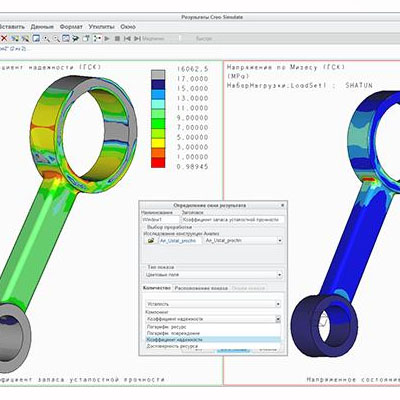Click the SHATUN load set label
400x400 pixels.
(x=359, y=85)
